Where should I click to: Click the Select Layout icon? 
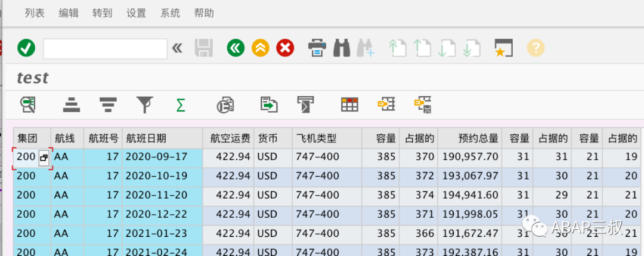pos(386,105)
